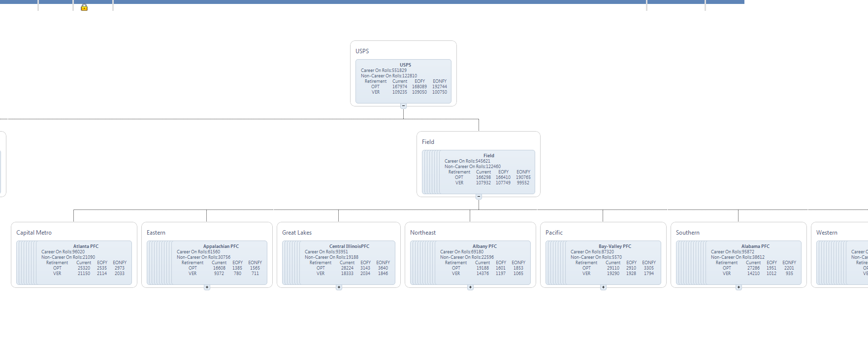Click Field VER current value 107932
The image size is (868, 347).
click(x=483, y=183)
